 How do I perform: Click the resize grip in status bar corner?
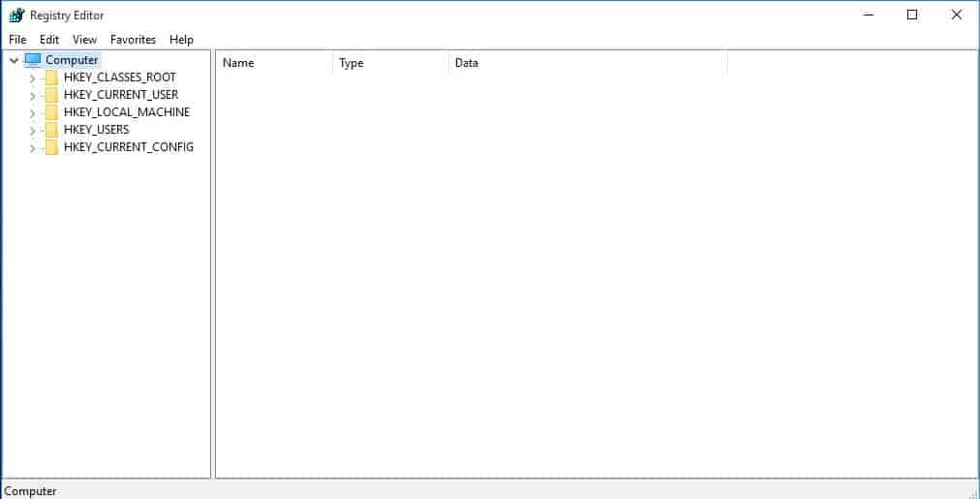[972, 492]
